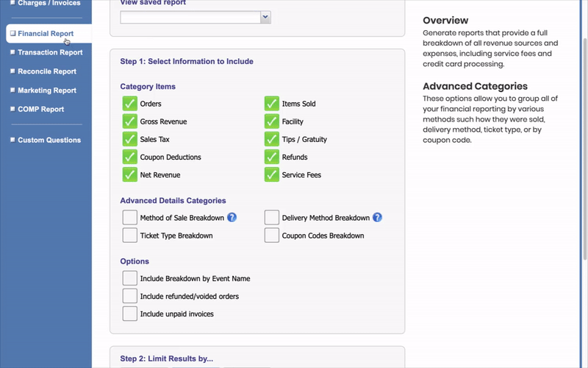The height and width of the screenshot is (368, 588).
Task: Deselect the Items Sold checkbox
Action: 272,104
